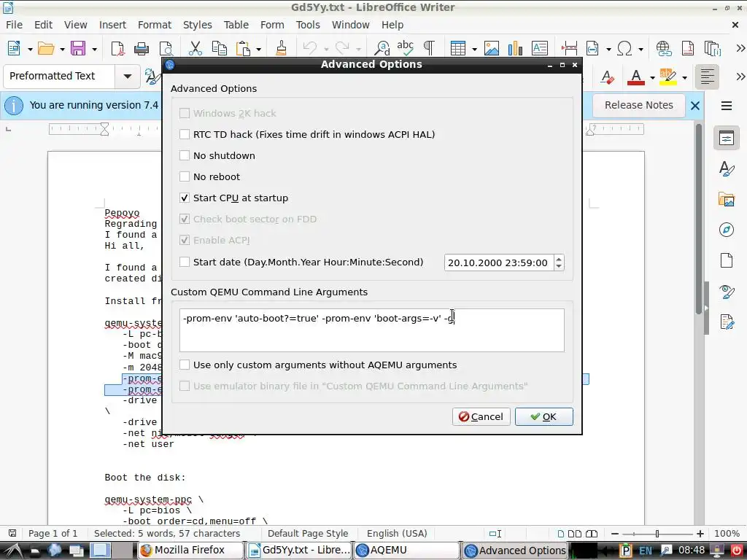The width and height of the screenshot is (747, 560).
Task: Click the Export as PDF icon
Action: 117,48
